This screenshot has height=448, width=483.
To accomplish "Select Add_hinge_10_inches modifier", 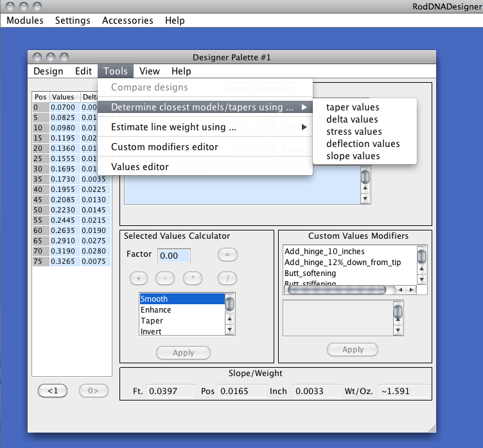I will tap(350, 251).
